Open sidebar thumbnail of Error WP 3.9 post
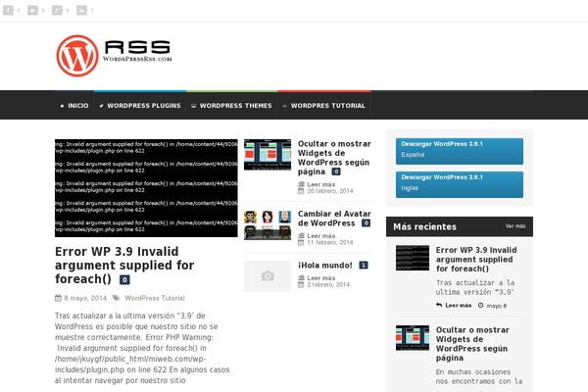This screenshot has width=588, height=392. coord(413,258)
